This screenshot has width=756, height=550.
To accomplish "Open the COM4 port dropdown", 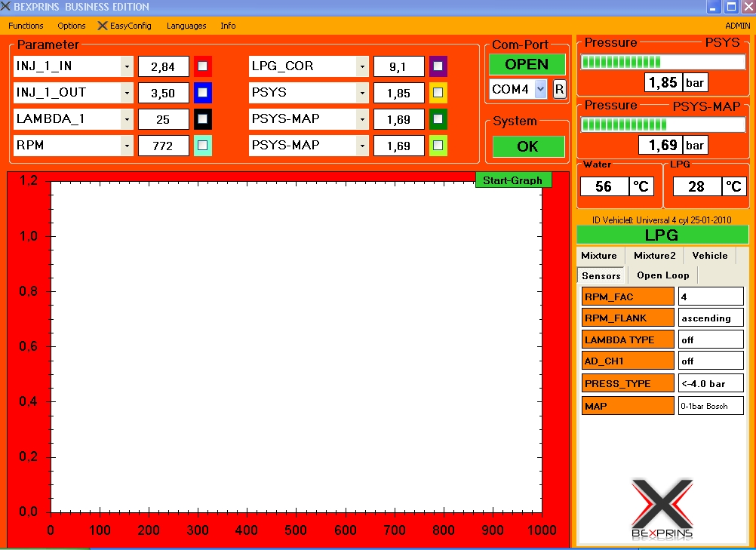I will [x=540, y=89].
